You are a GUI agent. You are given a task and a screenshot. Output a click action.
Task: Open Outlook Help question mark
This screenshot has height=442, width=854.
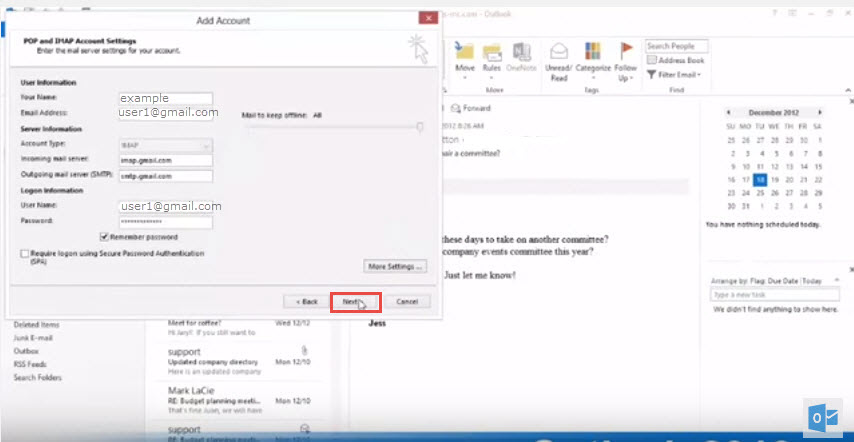tap(774, 13)
